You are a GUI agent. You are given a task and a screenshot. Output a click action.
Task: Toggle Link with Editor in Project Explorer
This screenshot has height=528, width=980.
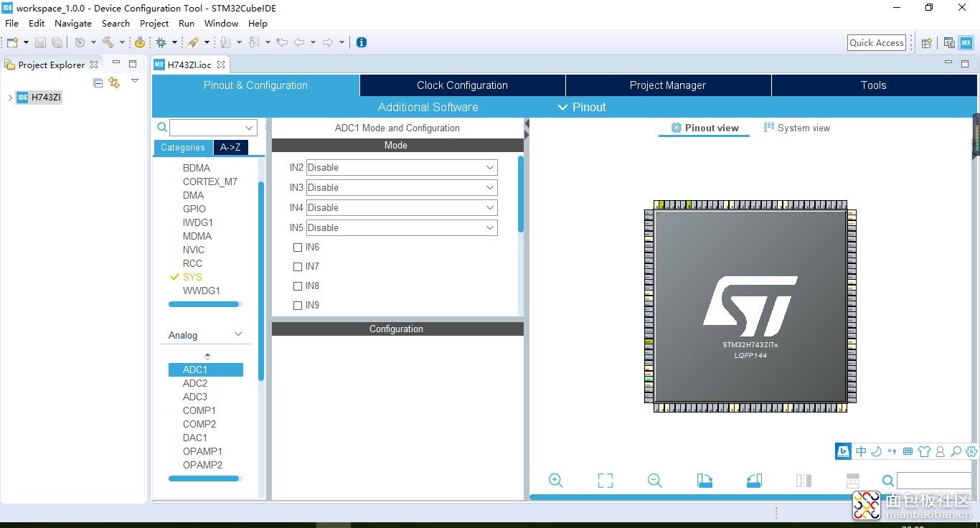[x=114, y=82]
